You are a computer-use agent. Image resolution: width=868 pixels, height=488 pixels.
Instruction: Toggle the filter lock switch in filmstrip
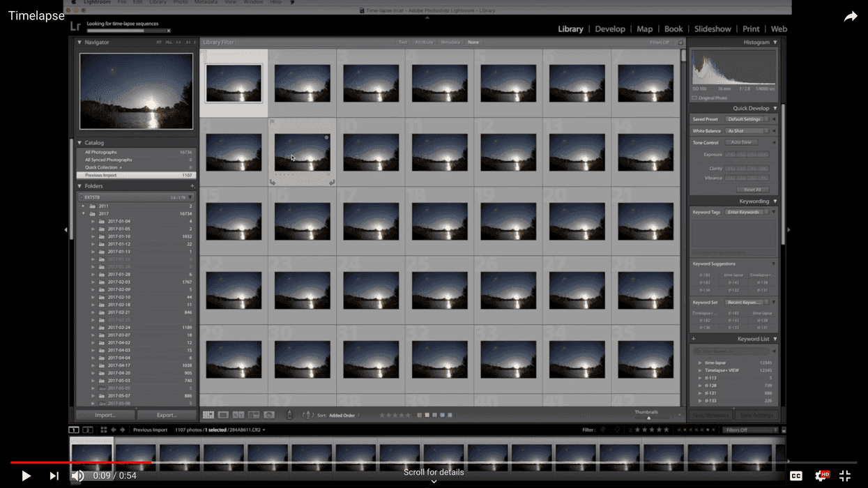783,430
